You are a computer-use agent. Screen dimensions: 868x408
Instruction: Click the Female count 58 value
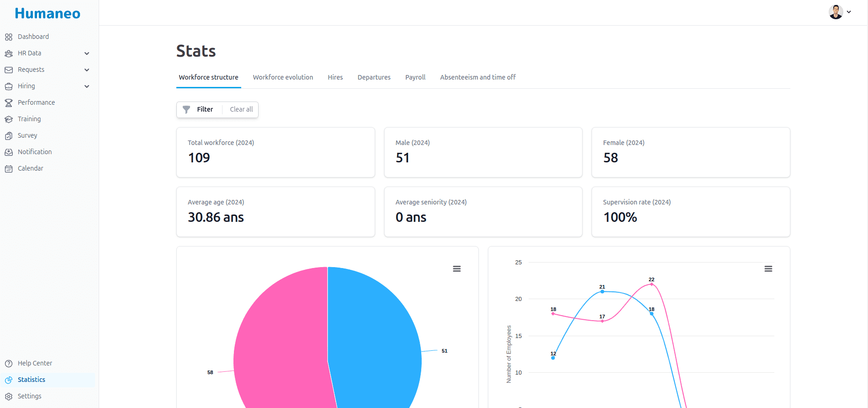[611, 158]
